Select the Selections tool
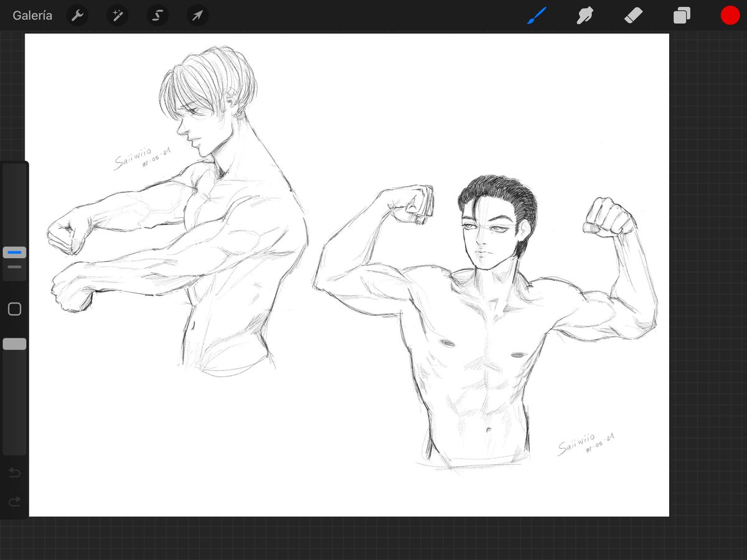747x560 pixels. [x=157, y=15]
